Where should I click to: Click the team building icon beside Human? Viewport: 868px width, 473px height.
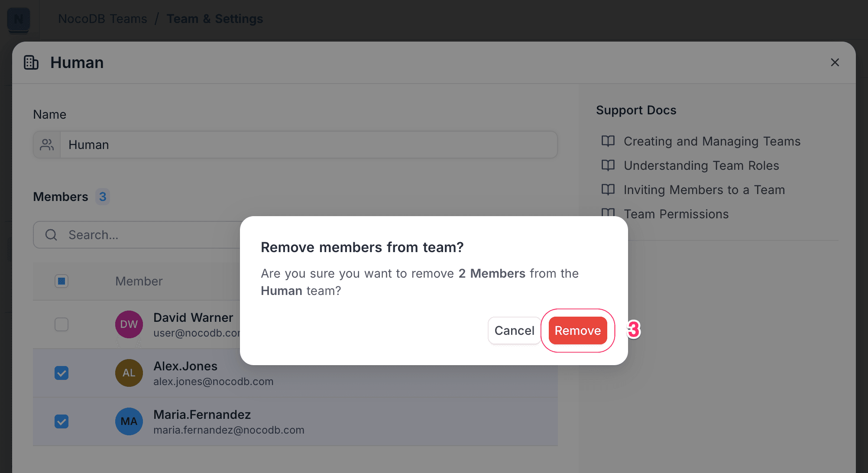tap(31, 62)
